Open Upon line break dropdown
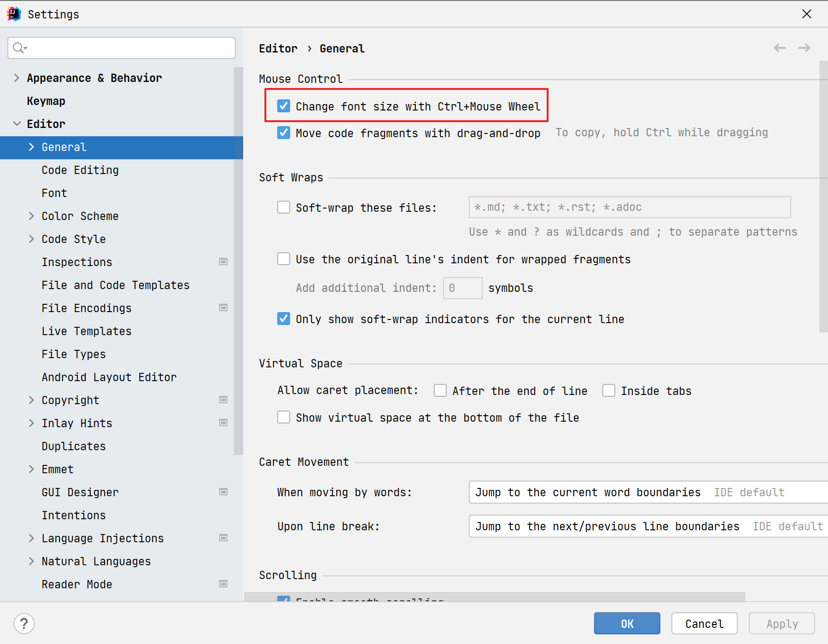The image size is (828, 644). point(648,526)
